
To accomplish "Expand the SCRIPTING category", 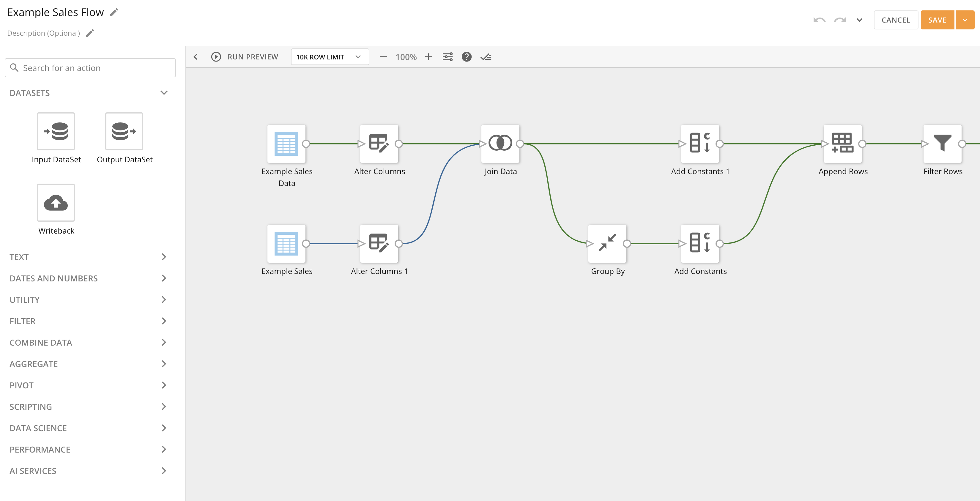I will (164, 406).
